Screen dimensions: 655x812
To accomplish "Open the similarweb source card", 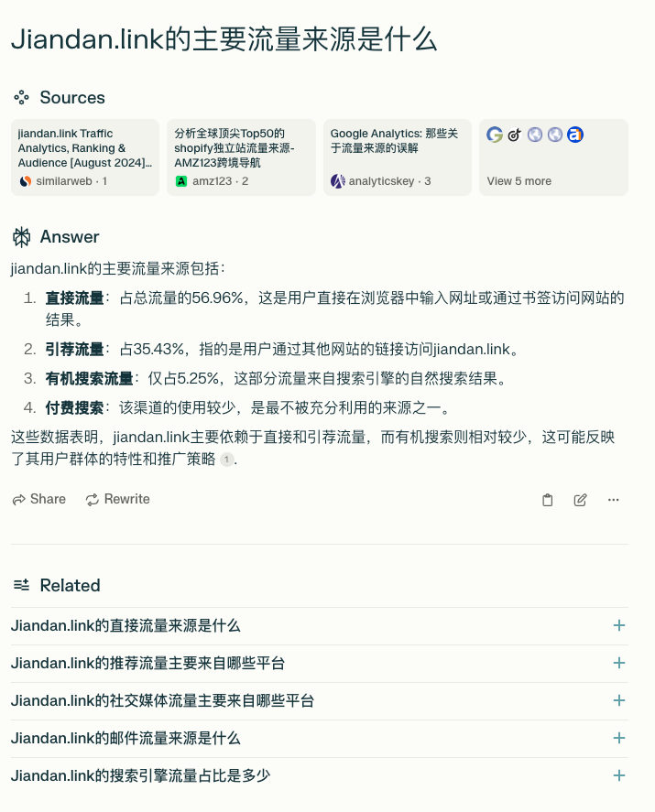I will click(x=85, y=157).
